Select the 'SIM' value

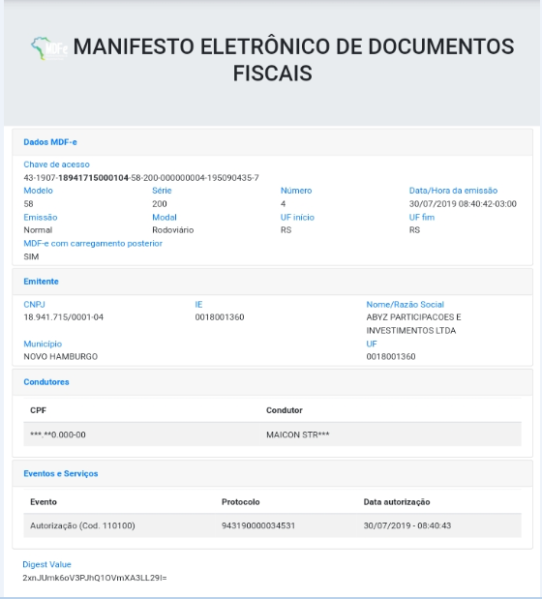(x=31, y=256)
